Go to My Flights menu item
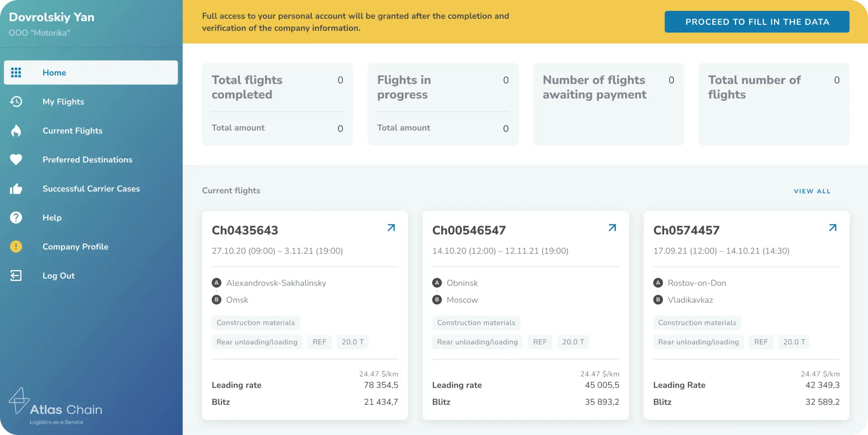The image size is (868, 435). (x=63, y=102)
